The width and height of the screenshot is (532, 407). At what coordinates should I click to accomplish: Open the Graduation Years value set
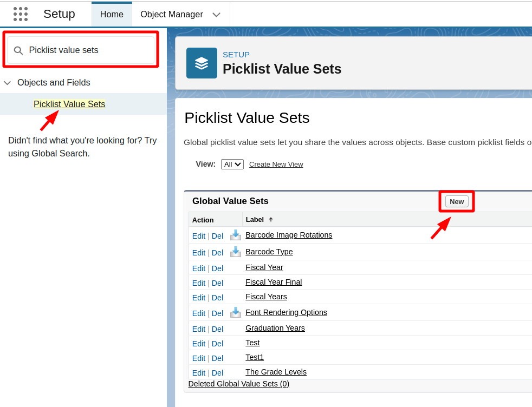tap(275, 328)
